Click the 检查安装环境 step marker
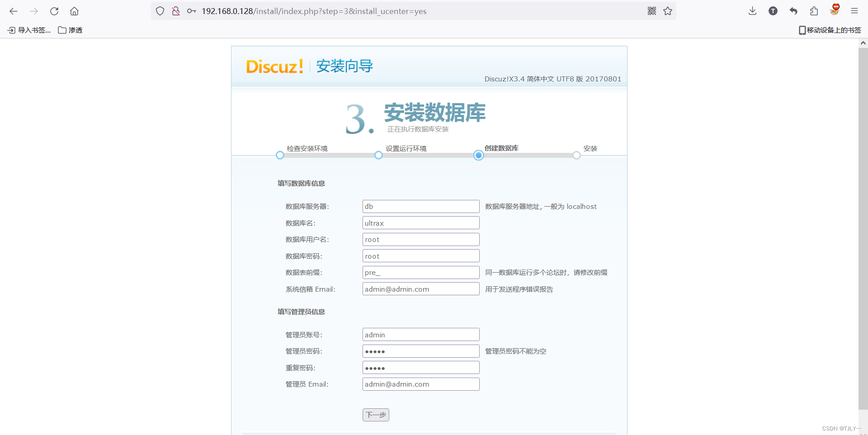The height and width of the screenshot is (435, 868). [280, 155]
